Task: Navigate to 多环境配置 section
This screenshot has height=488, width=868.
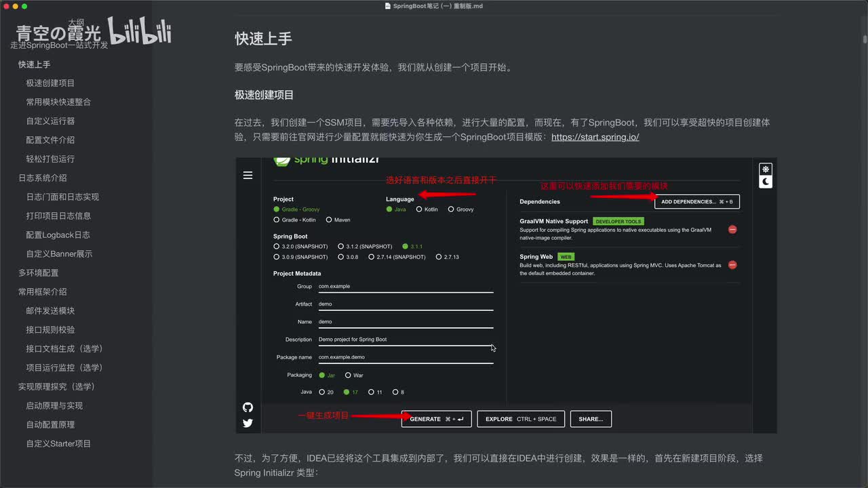Action: point(38,273)
